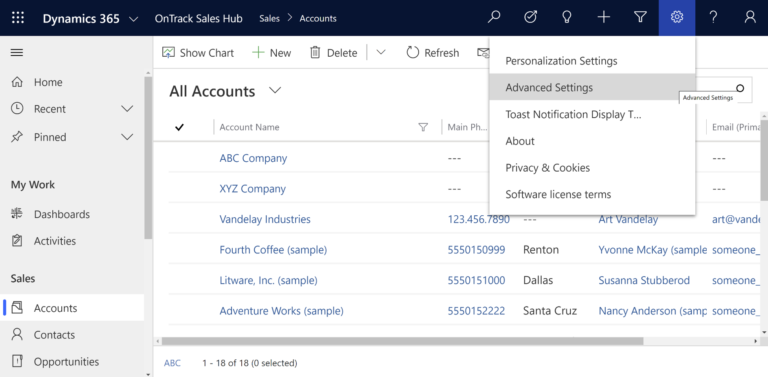
Task: Click the help question mark icon
Action: pos(713,18)
